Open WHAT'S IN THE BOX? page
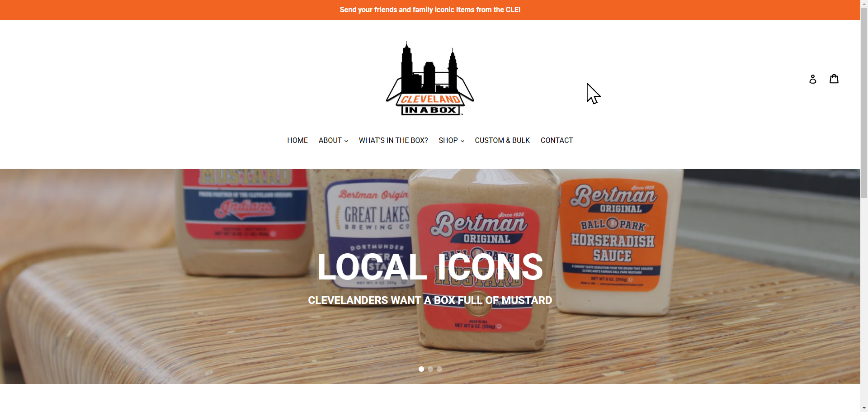Image resolution: width=868 pixels, height=412 pixels. [393, 141]
